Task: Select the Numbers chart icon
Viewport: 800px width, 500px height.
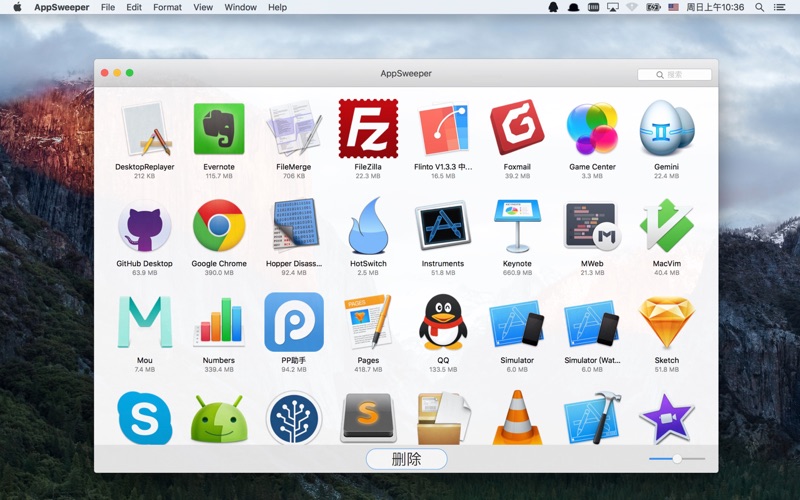Action: point(219,322)
